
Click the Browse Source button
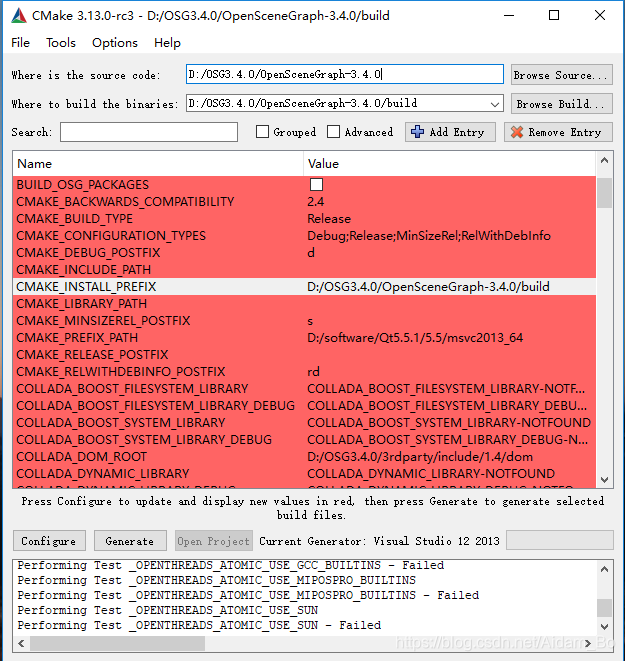561,75
